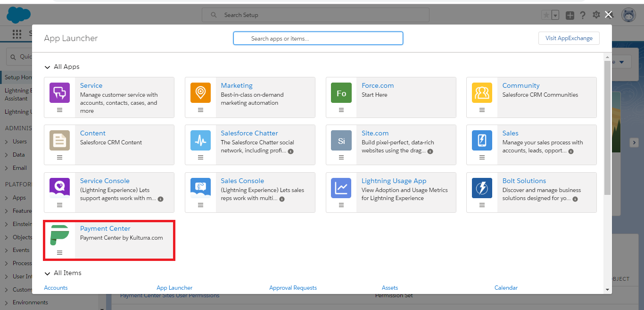Click the Community app icon
644x310 pixels.
(x=482, y=92)
